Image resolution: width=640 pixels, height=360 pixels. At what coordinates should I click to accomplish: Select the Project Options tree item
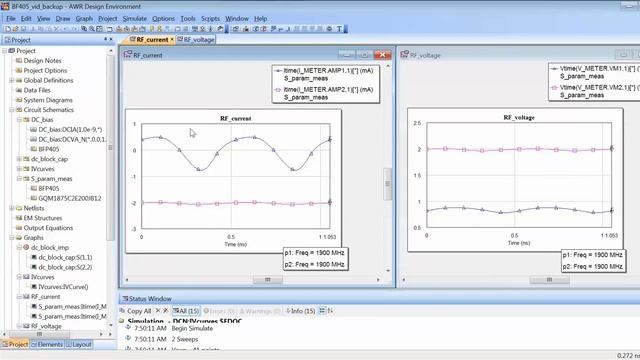point(45,70)
